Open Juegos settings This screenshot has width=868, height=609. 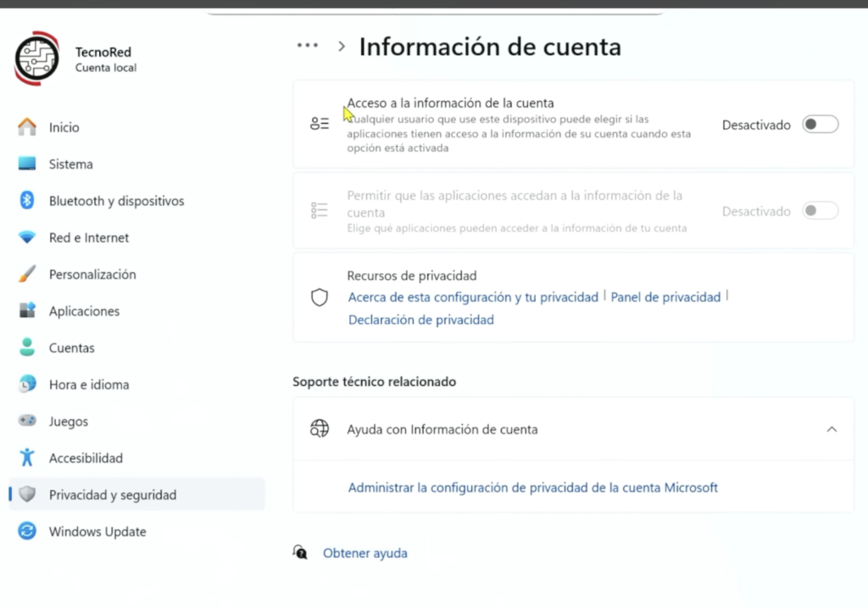[136, 422]
